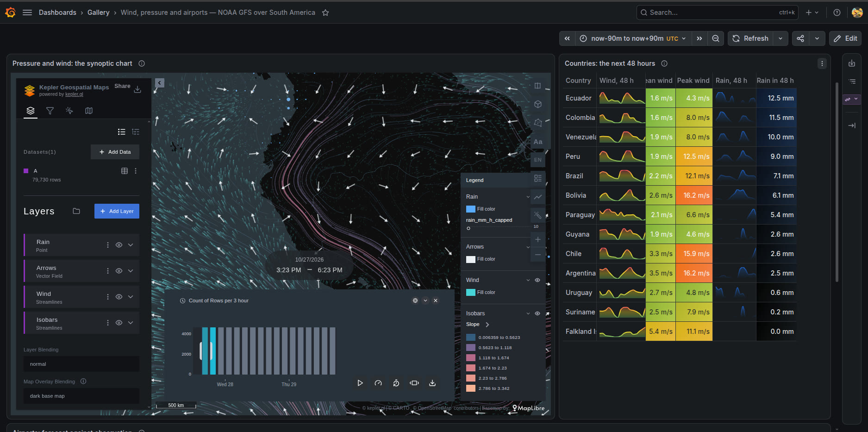Expand the Isobars layer configuration
The height and width of the screenshot is (432, 868).
(131, 323)
